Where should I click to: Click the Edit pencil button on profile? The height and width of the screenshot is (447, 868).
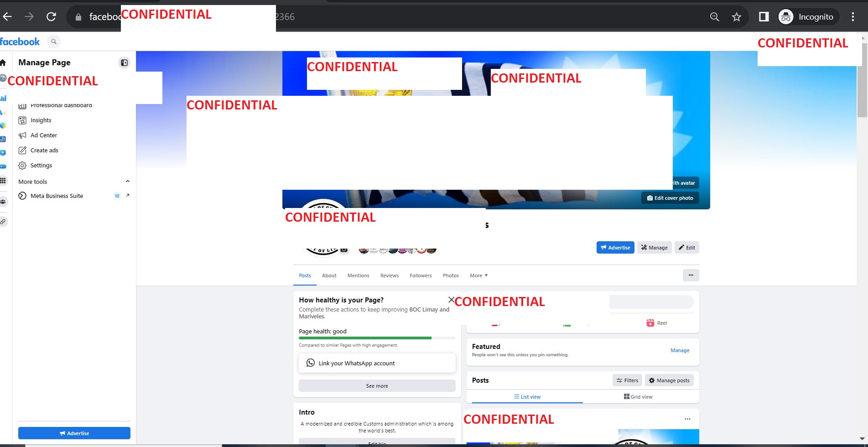coord(687,248)
